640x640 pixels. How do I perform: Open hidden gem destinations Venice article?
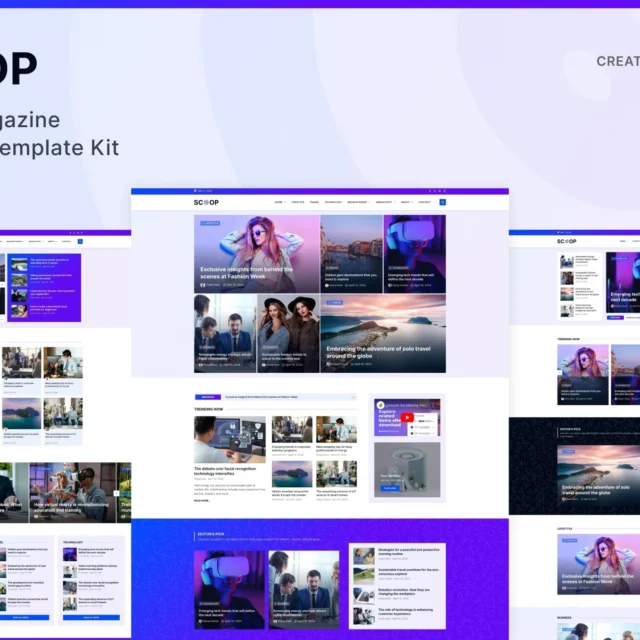351,254
